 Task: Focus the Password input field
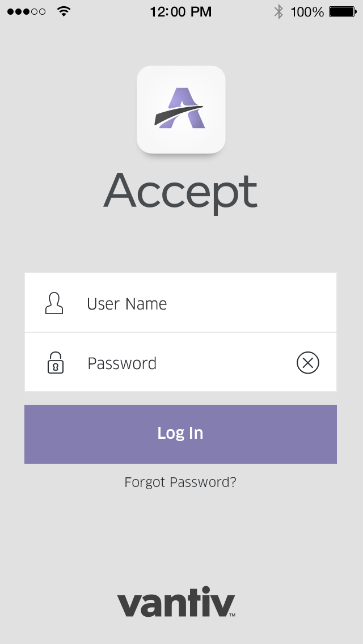(x=180, y=362)
